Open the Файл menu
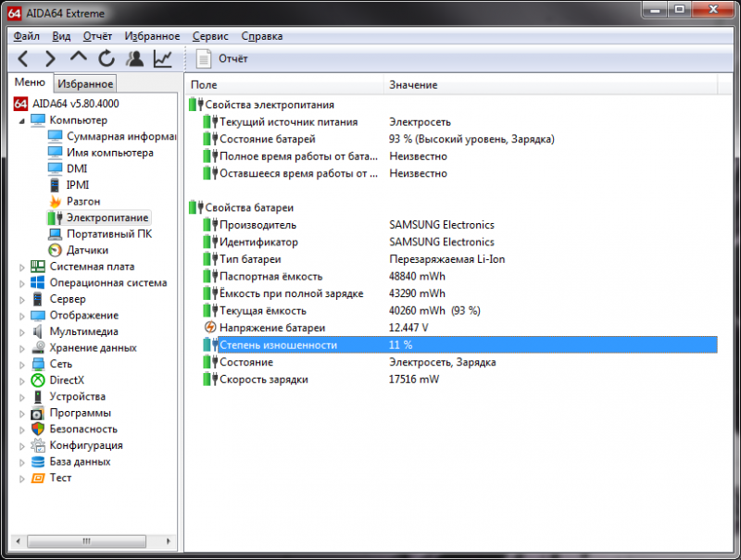This screenshot has width=741, height=560. pos(27,36)
